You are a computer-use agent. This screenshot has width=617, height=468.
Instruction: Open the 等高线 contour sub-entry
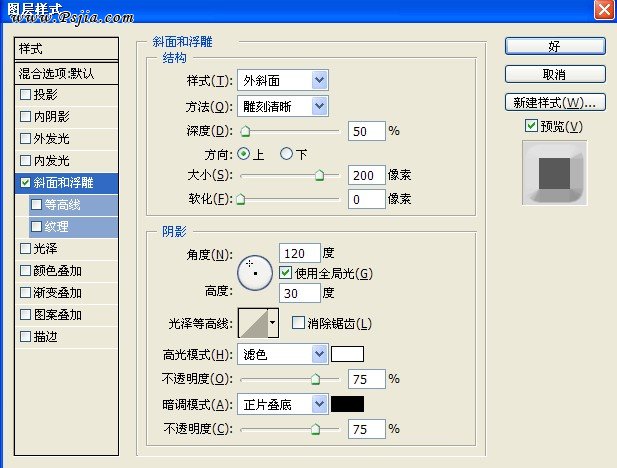coord(63,205)
